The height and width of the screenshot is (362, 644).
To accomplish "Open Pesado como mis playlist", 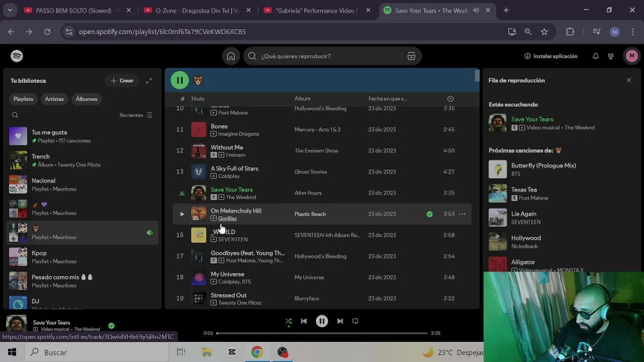I will tap(83, 281).
